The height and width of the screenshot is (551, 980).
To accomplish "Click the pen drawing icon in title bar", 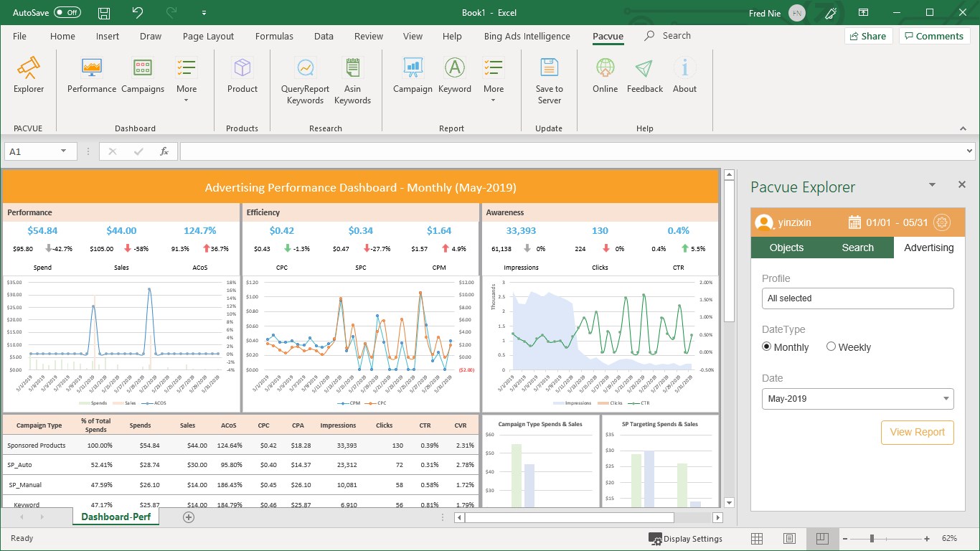I will point(831,13).
